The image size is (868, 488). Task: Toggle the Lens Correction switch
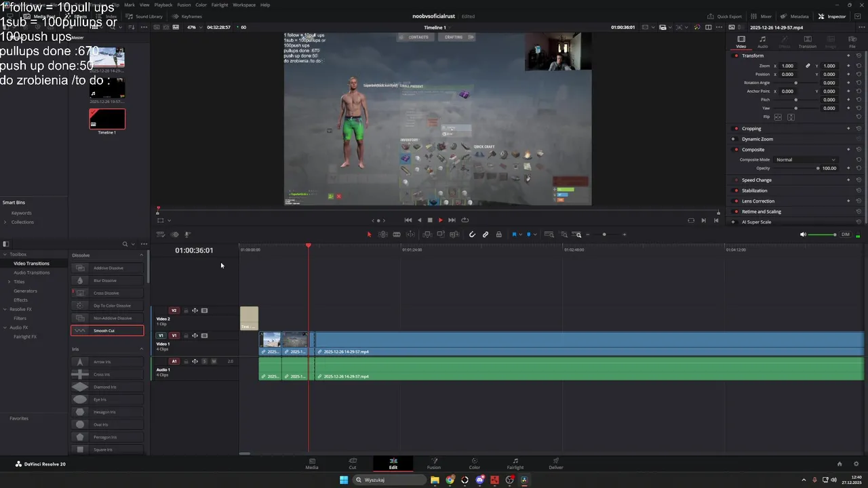736,201
